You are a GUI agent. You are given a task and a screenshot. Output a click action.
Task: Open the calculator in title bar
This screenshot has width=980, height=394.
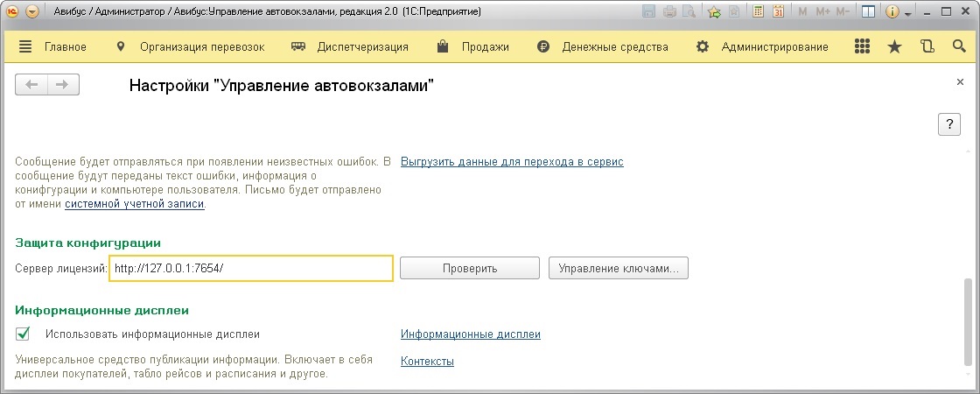758,12
